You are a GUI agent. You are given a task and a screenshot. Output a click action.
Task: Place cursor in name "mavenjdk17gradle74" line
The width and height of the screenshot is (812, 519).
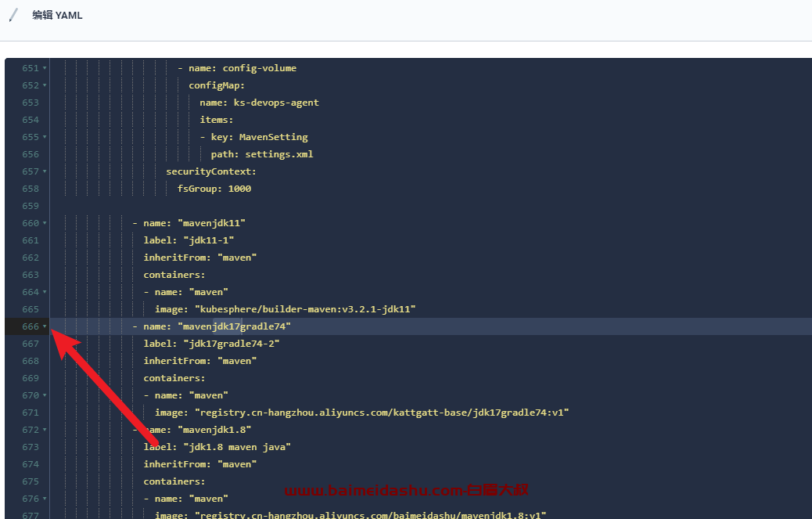coord(217,326)
